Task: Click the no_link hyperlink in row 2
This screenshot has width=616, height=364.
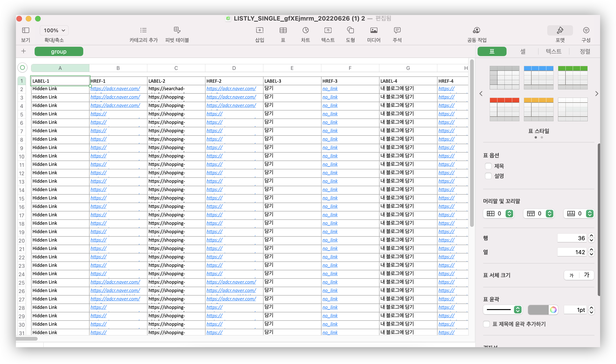Action: pos(330,89)
